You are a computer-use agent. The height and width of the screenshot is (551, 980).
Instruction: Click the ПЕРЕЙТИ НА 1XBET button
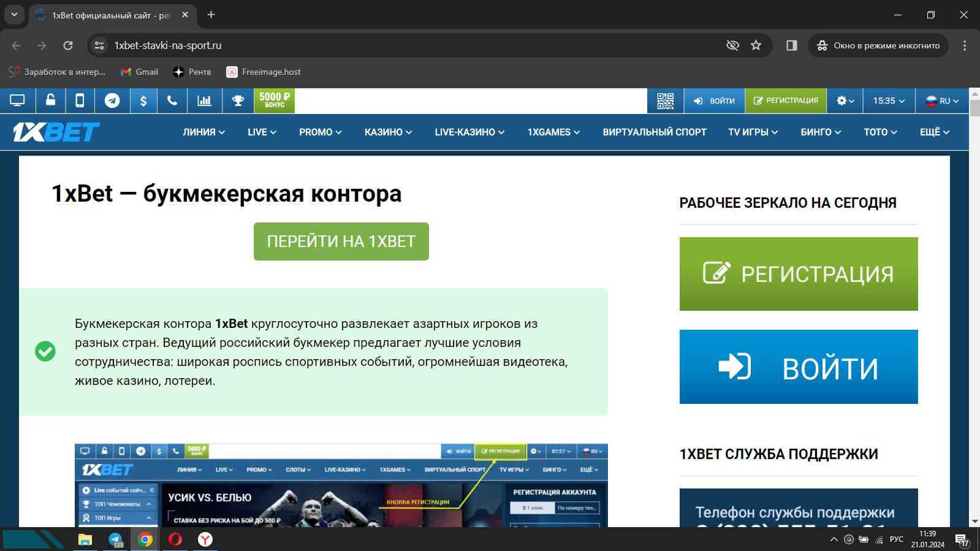click(x=341, y=241)
